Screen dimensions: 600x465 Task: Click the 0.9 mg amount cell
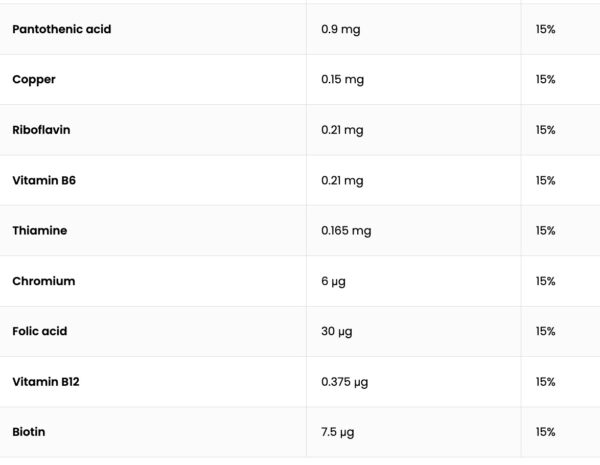click(340, 29)
